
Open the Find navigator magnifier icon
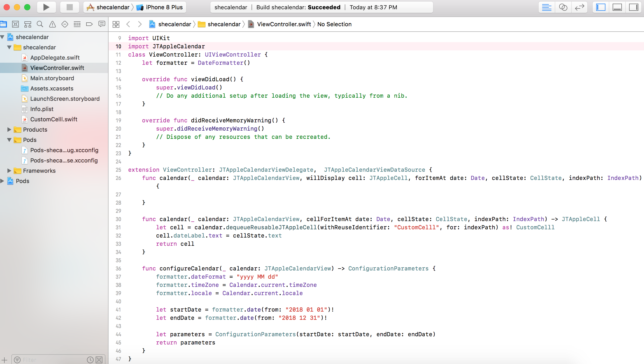click(40, 24)
